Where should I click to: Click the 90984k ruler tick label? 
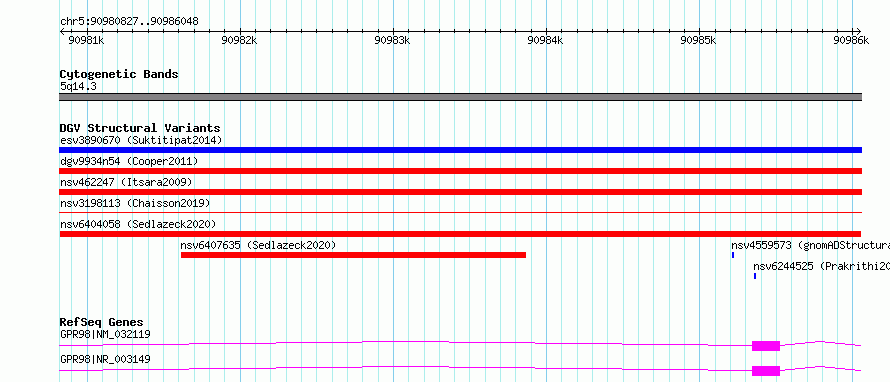(545, 40)
